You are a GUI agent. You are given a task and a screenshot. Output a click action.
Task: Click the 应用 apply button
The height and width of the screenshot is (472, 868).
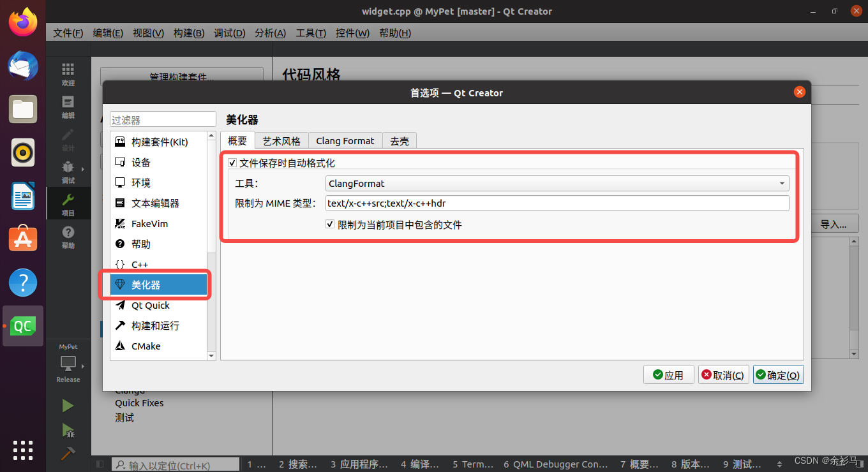(x=668, y=375)
